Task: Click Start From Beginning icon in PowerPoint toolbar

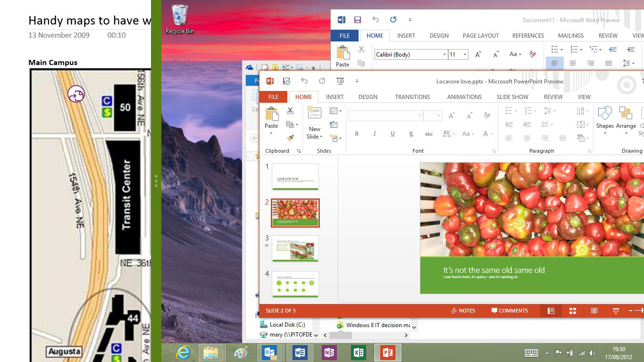Action: pyautogui.click(x=340, y=81)
